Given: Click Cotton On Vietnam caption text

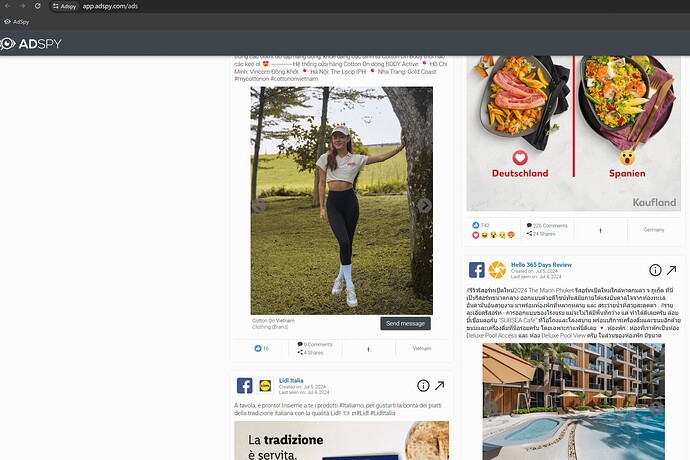Looking at the screenshot, I should [273, 320].
